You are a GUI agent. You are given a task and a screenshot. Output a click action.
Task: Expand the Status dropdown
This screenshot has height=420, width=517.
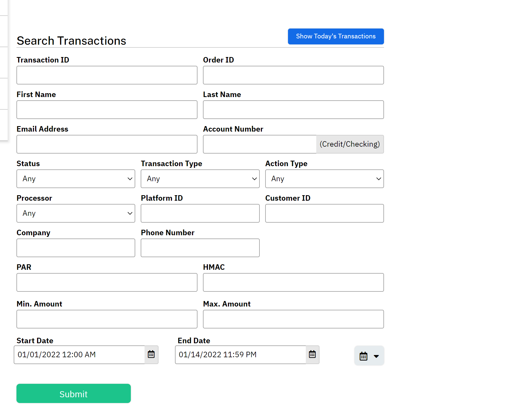pos(76,179)
